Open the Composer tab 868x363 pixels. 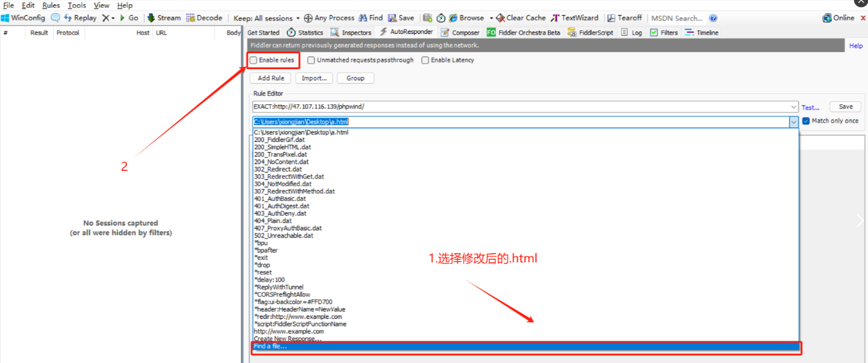(460, 33)
